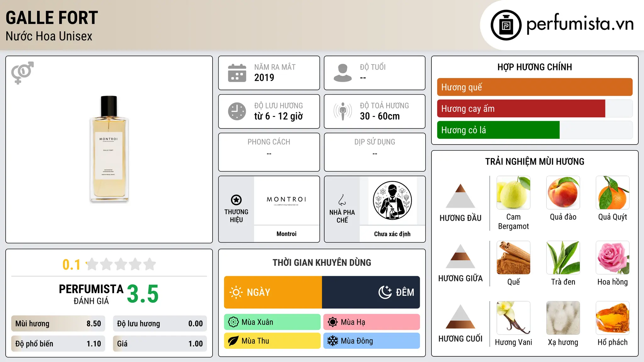Open the Hương Vani vanilla note image
644x362 pixels.
[x=514, y=318]
